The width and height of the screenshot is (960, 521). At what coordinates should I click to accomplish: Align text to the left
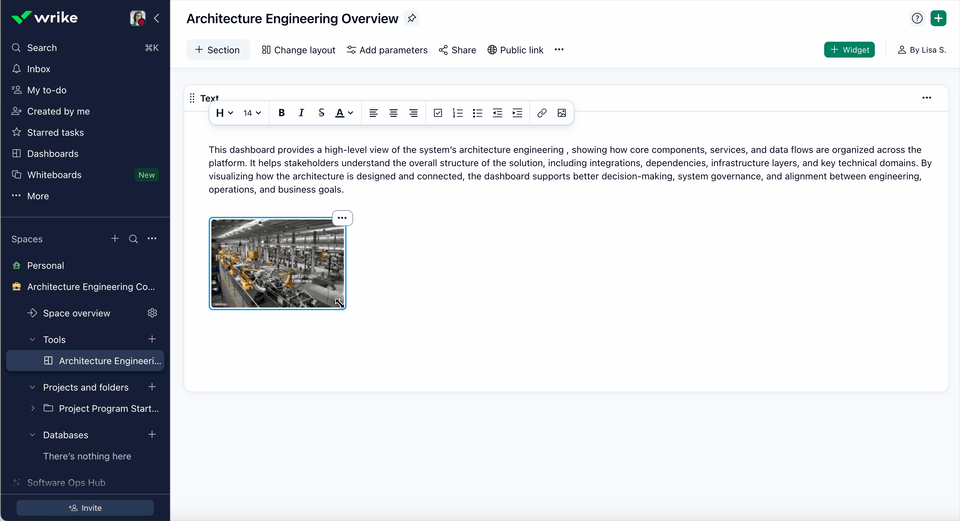[373, 113]
